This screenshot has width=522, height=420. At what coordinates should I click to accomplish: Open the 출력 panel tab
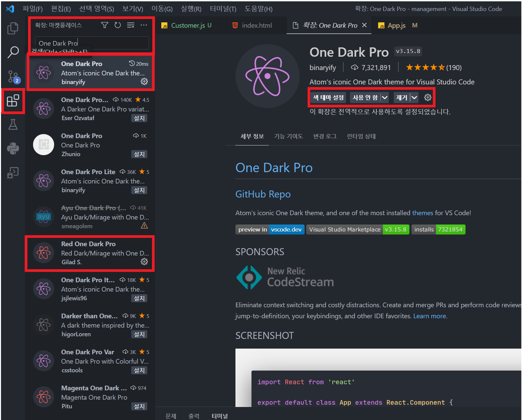[x=194, y=416]
